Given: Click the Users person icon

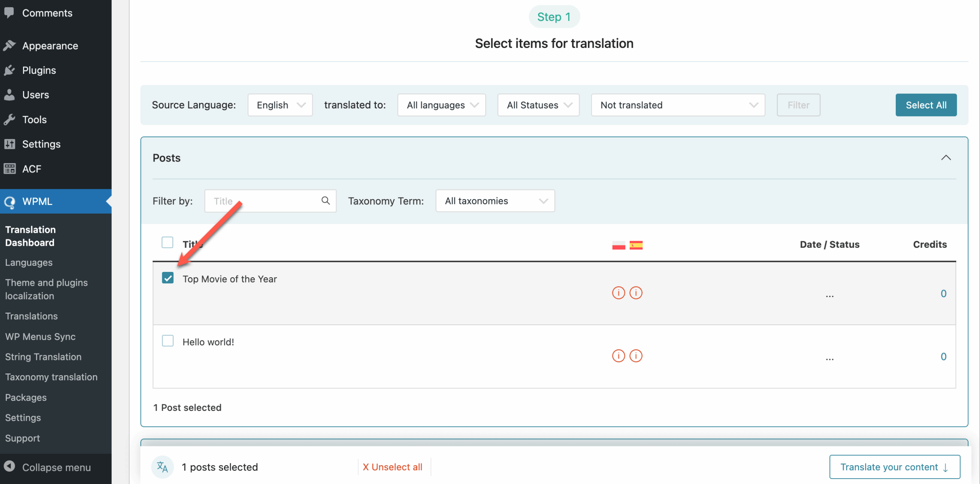Looking at the screenshot, I should [9, 95].
